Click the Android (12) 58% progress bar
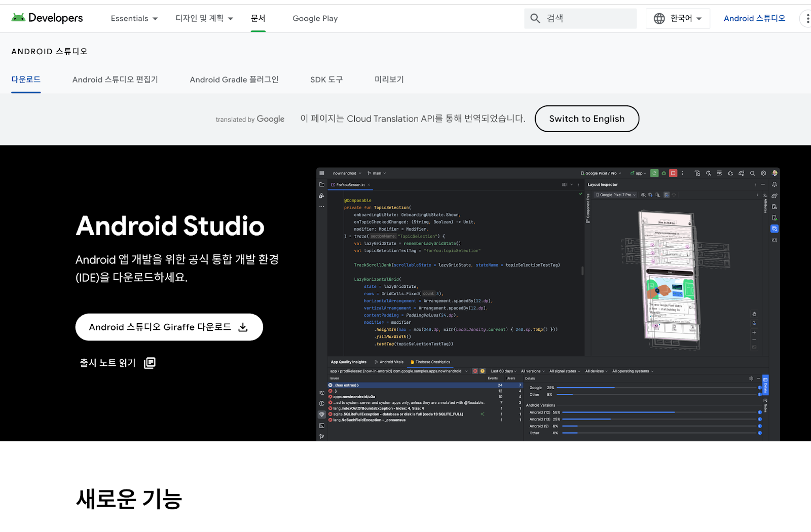 (x=660, y=412)
